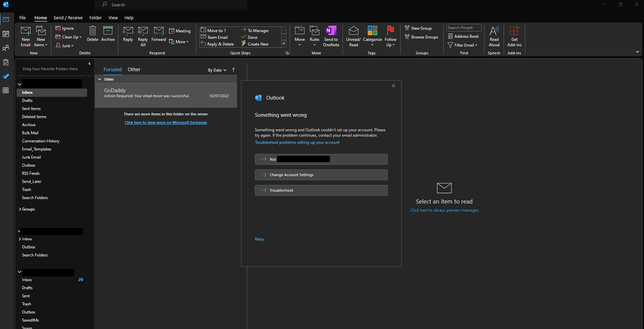Switch to the People view

[x=6, y=48]
